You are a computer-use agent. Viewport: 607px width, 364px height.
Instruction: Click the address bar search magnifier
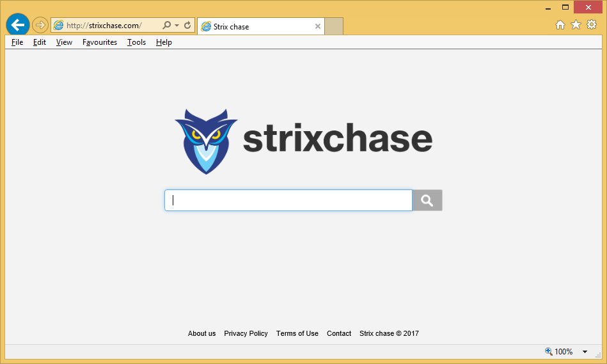(x=166, y=25)
